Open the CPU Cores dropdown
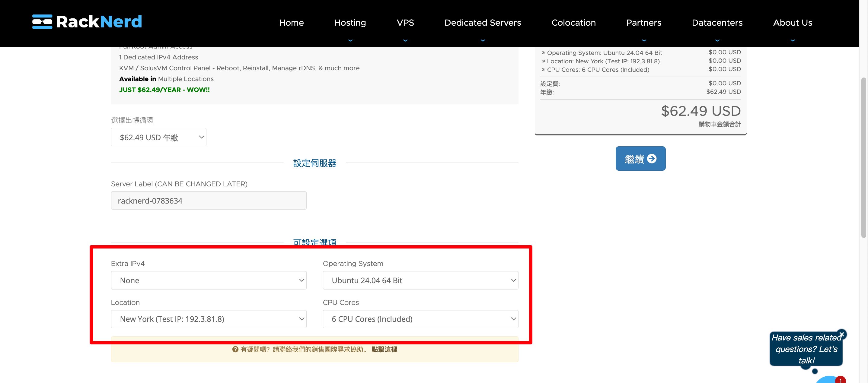Image resolution: width=868 pixels, height=383 pixels. pyautogui.click(x=420, y=319)
